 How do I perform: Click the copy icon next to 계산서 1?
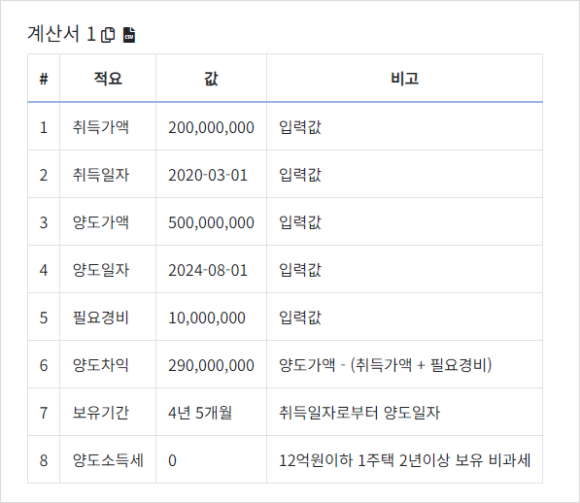tap(108, 35)
